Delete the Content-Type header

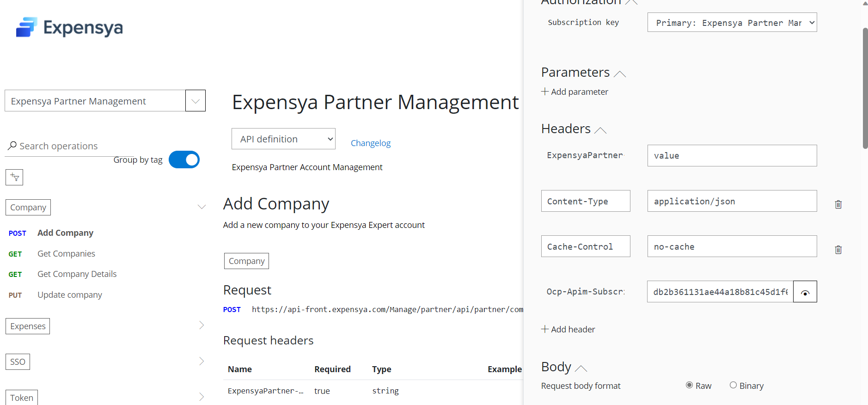pyautogui.click(x=838, y=204)
